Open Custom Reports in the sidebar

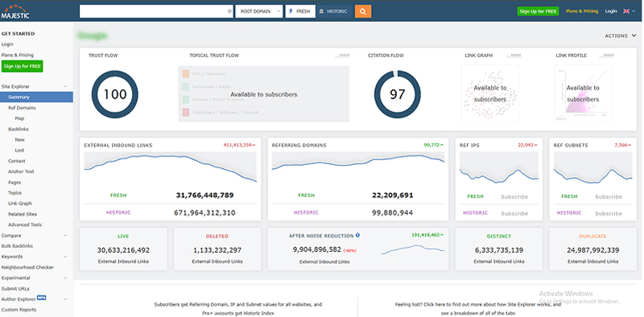(19, 310)
